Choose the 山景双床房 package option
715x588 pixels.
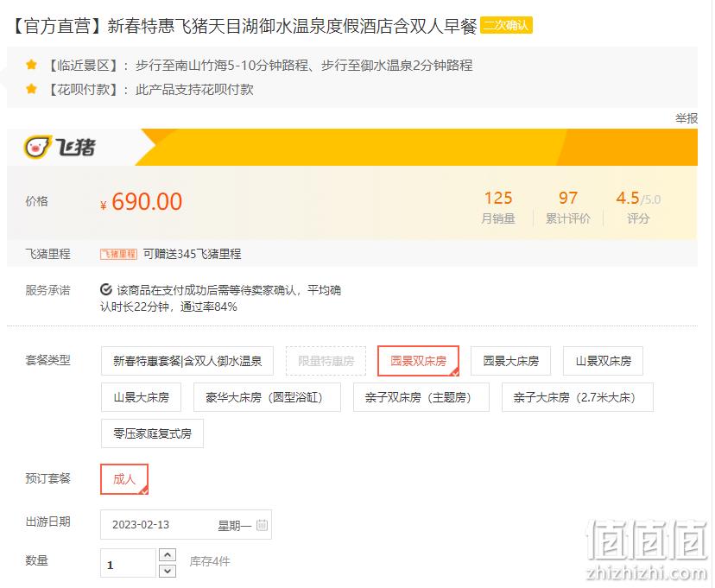pyautogui.click(x=604, y=361)
